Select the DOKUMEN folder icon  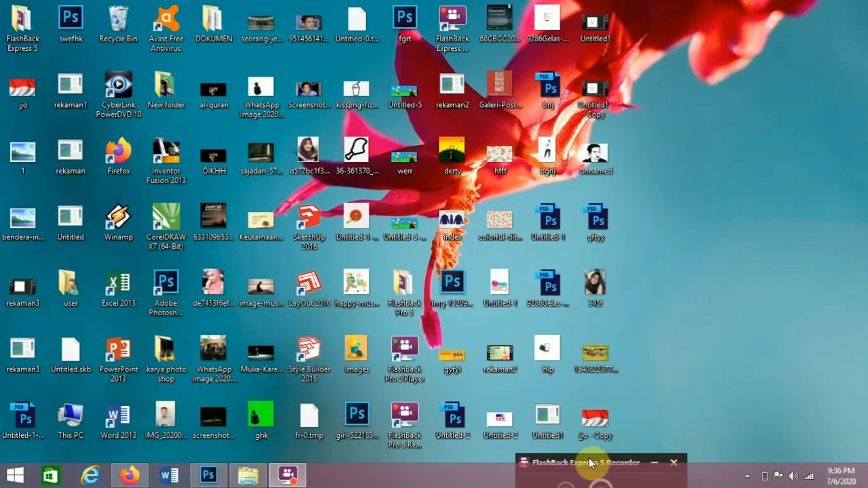click(x=214, y=24)
